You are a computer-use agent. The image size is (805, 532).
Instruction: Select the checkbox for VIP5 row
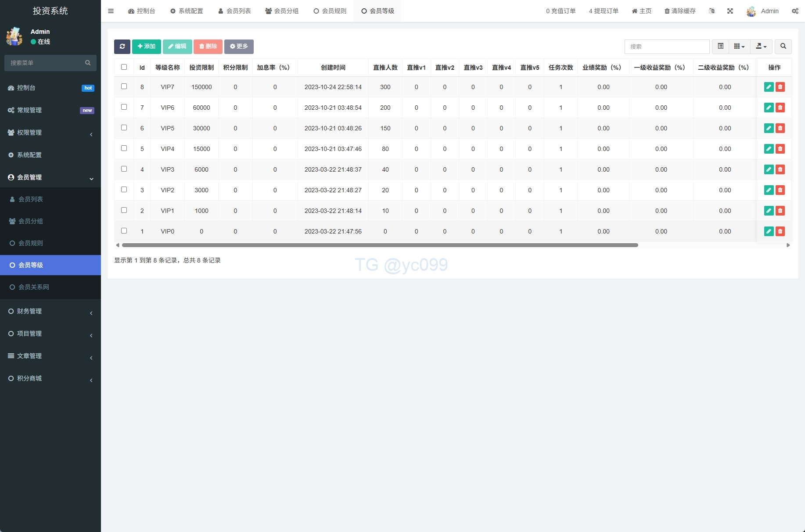124,128
